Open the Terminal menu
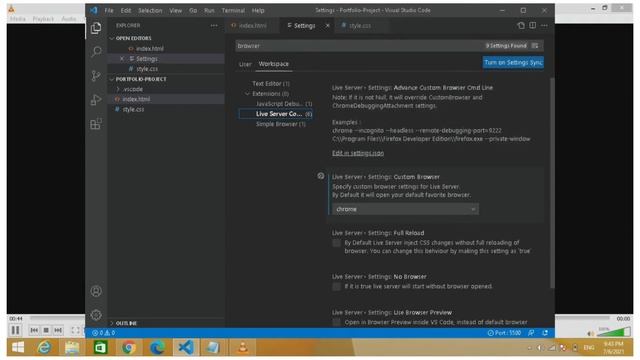This screenshot has width=640, height=360. [233, 10]
